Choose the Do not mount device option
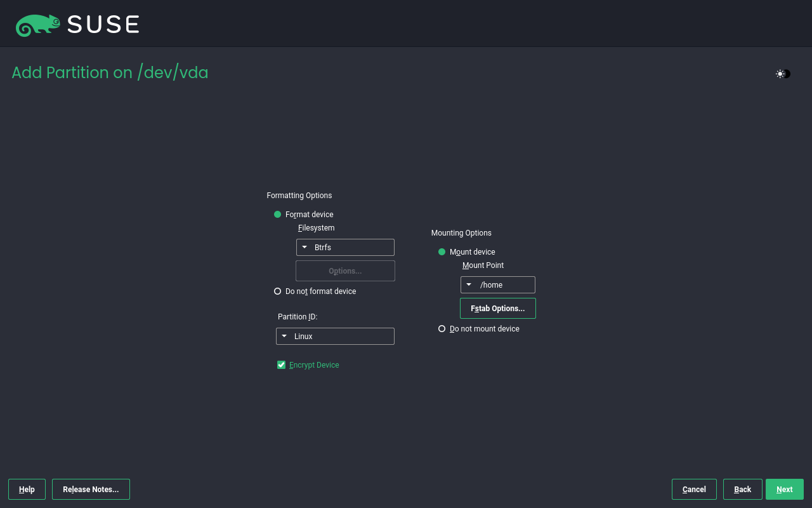Screen dimensions: 812x508 point(442,329)
